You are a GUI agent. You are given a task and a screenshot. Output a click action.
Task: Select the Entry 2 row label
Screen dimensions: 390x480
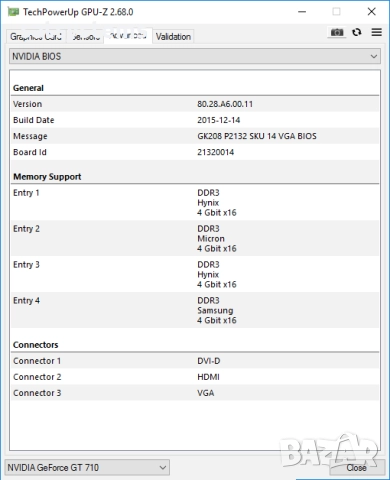point(26,229)
